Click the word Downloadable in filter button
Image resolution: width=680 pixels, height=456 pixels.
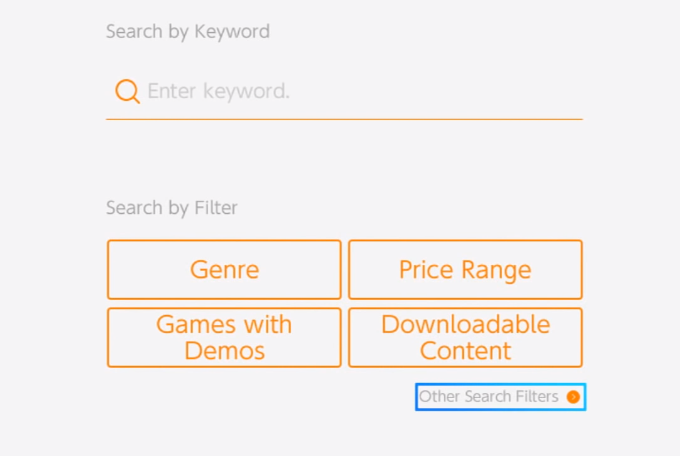click(465, 324)
